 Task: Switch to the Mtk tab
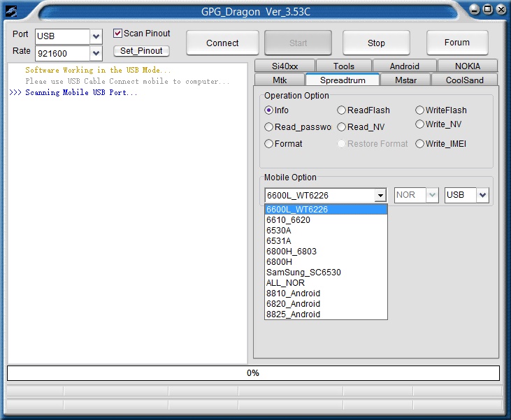click(280, 80)
